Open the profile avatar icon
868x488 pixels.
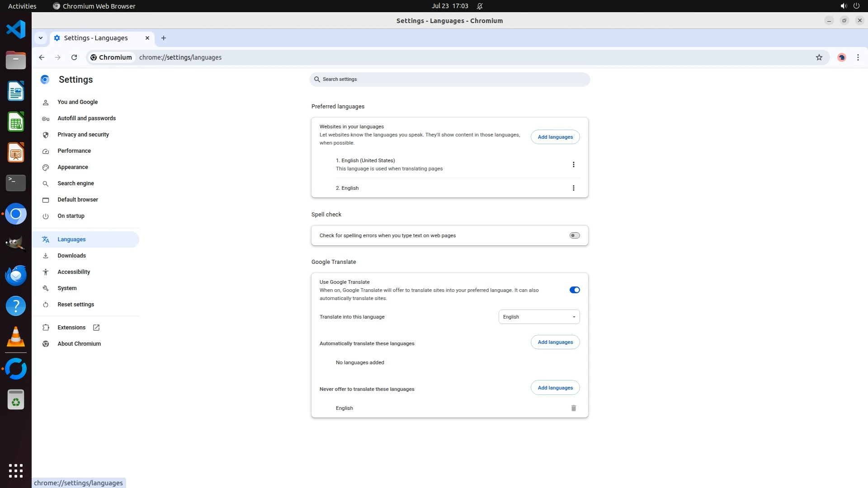point(841,57)
